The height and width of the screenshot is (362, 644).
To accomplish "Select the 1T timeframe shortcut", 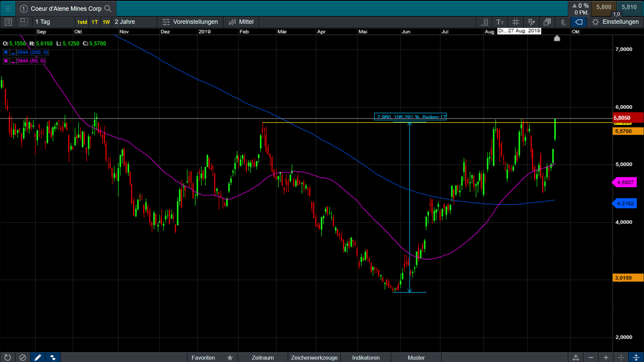I will 95,22.
